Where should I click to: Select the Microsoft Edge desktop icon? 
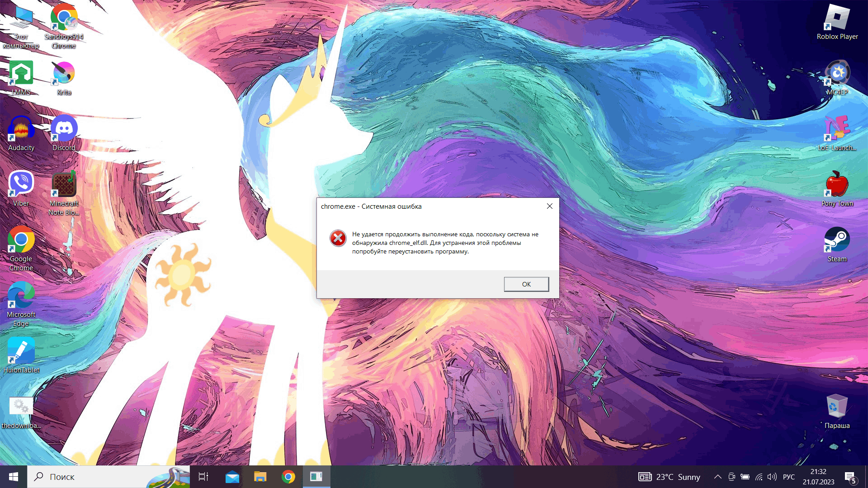21,305
